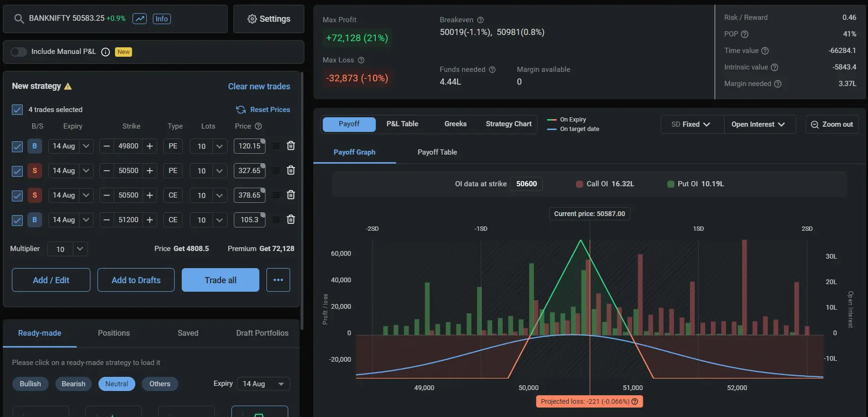The height and width of the screenshot is (417, 868).
Task: Decrease strike with minus on 51200 row
Action: 107,220
